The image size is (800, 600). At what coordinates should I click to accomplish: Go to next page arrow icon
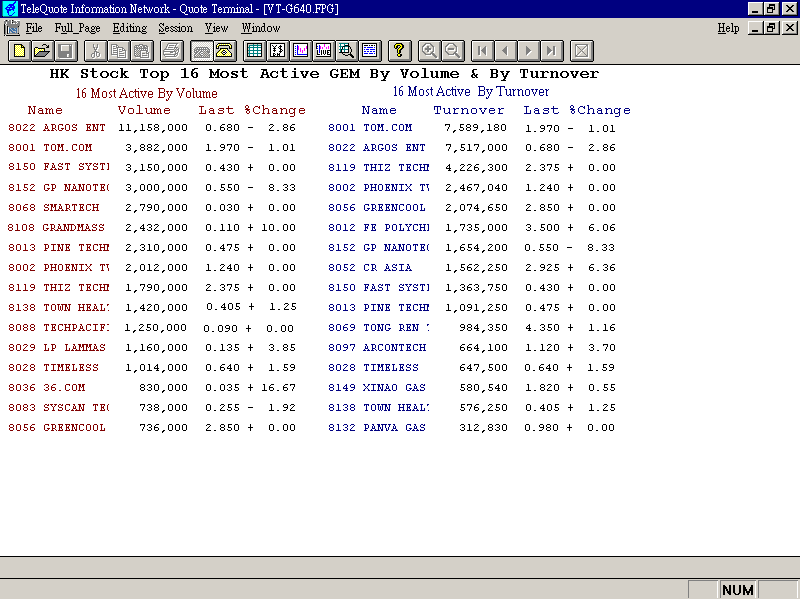coord(529,51)
